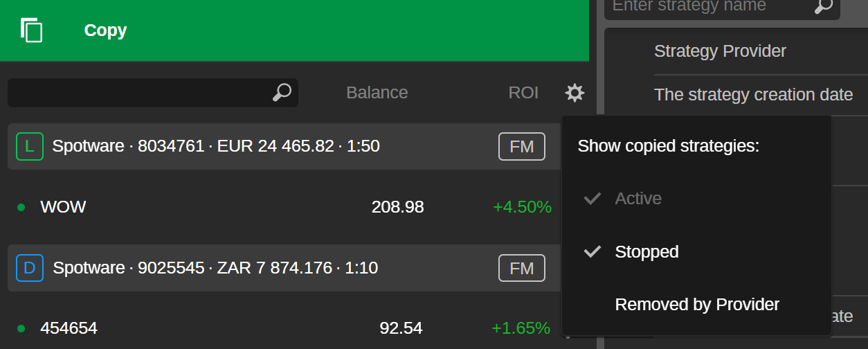
Task: Sort by the ROI column header
Action: pyautogui.click(x=523, y=93)
